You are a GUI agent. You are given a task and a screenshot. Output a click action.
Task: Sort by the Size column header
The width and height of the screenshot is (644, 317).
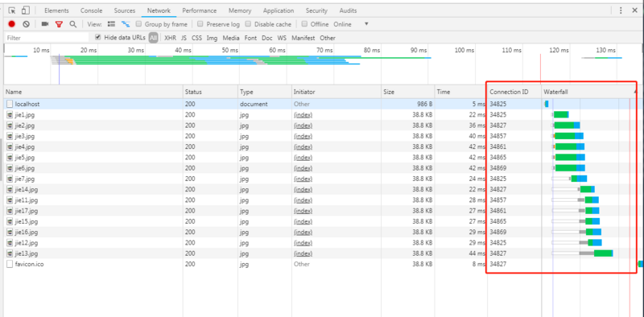(x=408, y=92)
